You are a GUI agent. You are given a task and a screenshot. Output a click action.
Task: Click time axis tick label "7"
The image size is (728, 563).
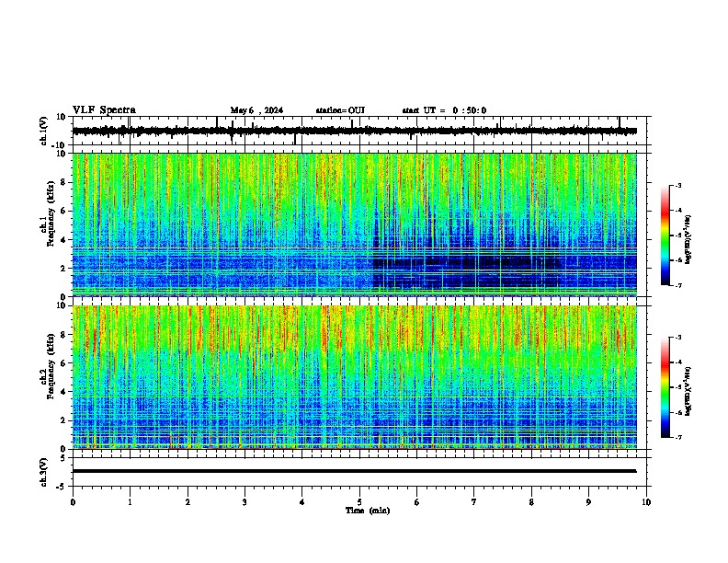click(x=474, y=502)
